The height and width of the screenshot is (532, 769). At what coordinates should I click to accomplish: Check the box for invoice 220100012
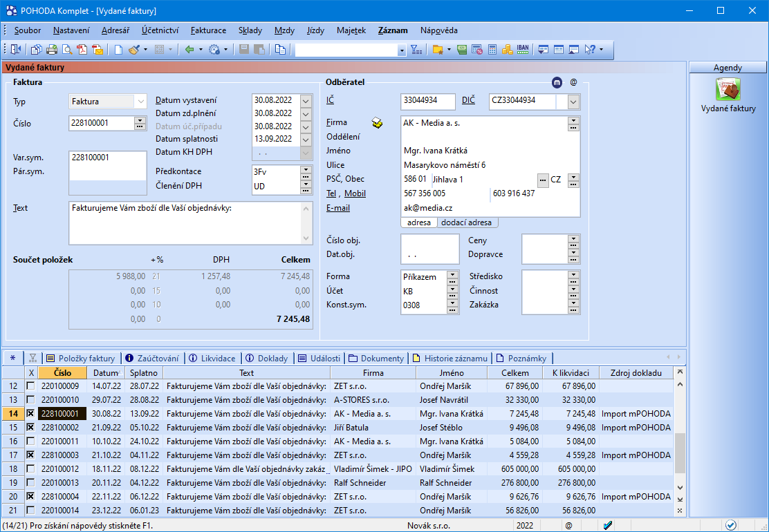pos(31,469)
